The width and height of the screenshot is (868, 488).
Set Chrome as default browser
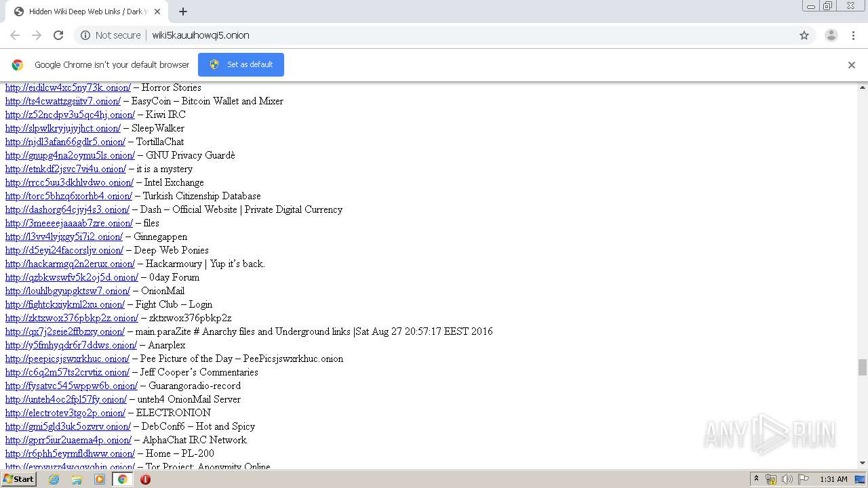241,64
